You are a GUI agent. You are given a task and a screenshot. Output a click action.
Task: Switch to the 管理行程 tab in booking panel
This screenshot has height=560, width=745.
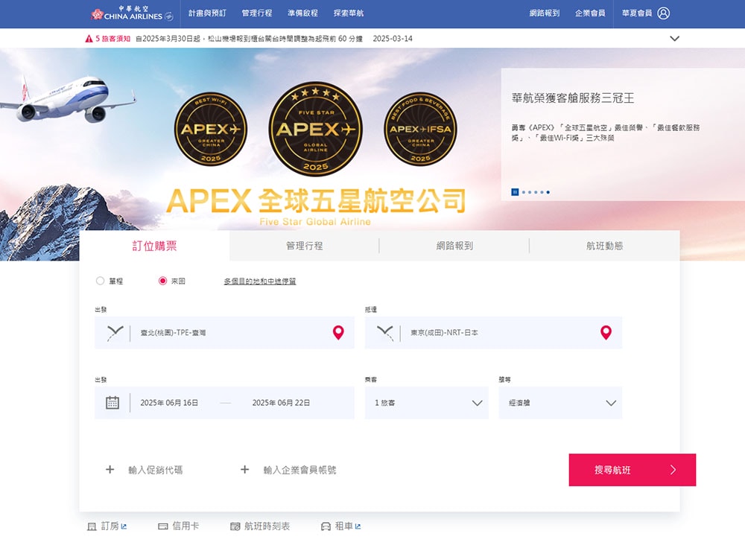[305, 246]
